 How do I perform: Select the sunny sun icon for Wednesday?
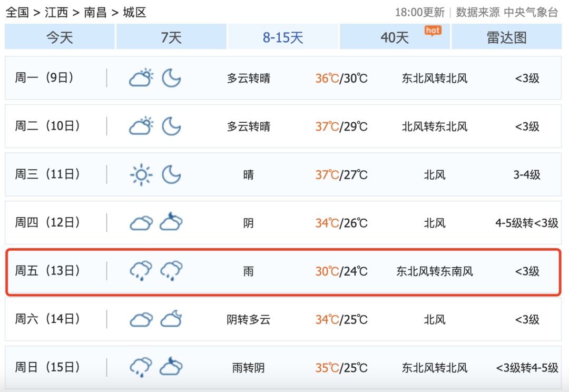click(140, 174)
